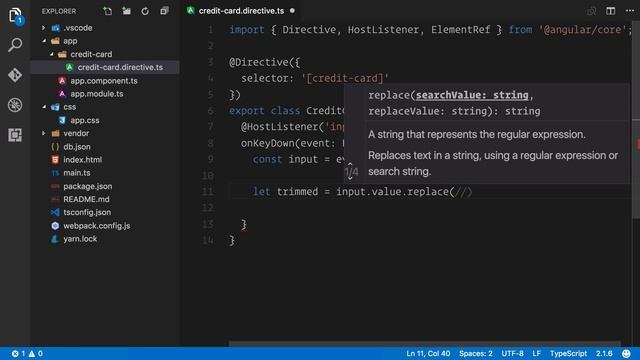Open the Debug view in activity bar

15,105
